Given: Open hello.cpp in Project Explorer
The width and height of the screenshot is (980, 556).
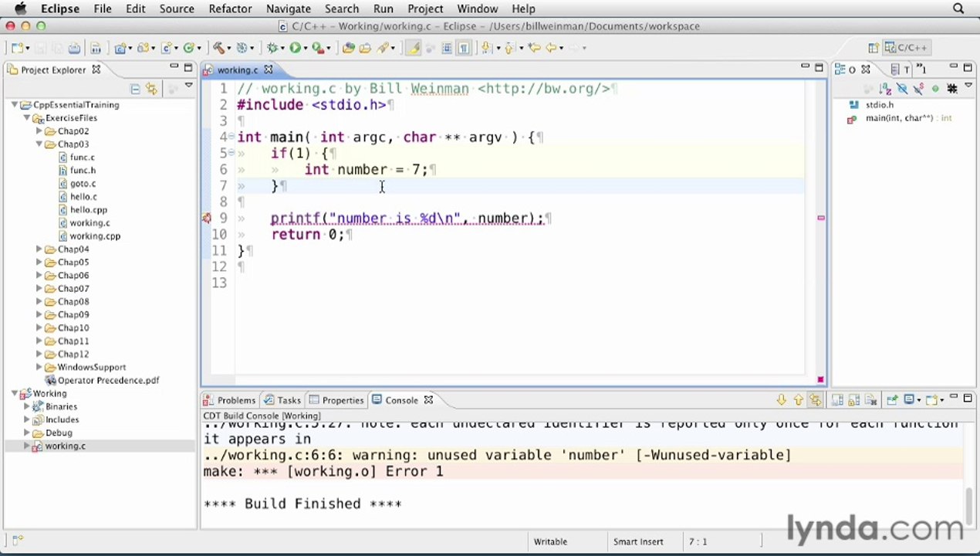Looking at the screenshot, I should [89, 210].
